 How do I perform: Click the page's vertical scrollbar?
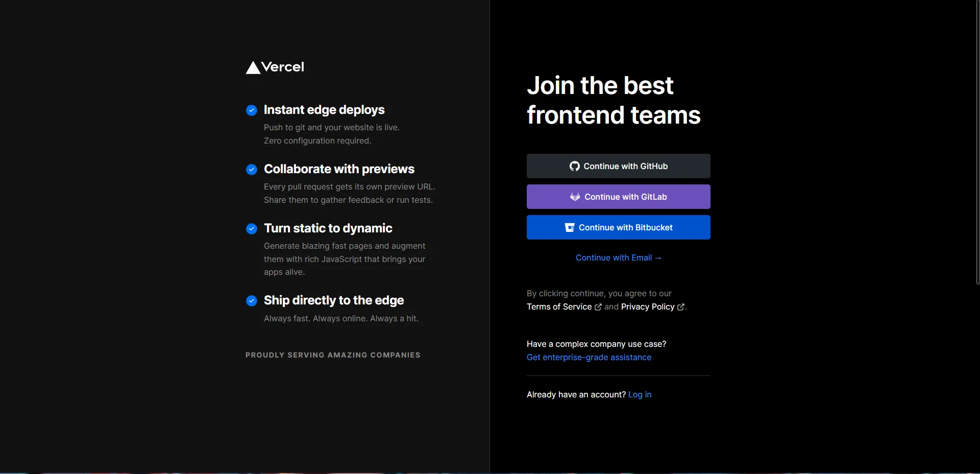[x=977, y=143]
